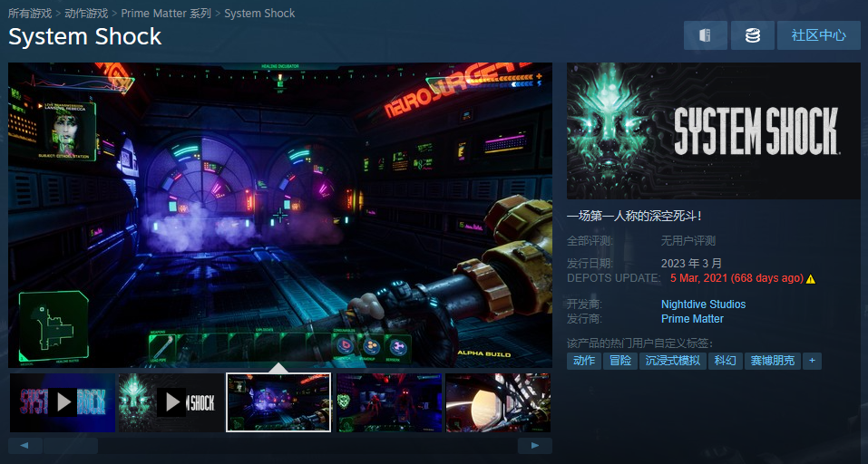Go to 动作游戏 breadcrumb
Image resolution: width=868 pixels, height=464 pixels.
pos(86,14)
